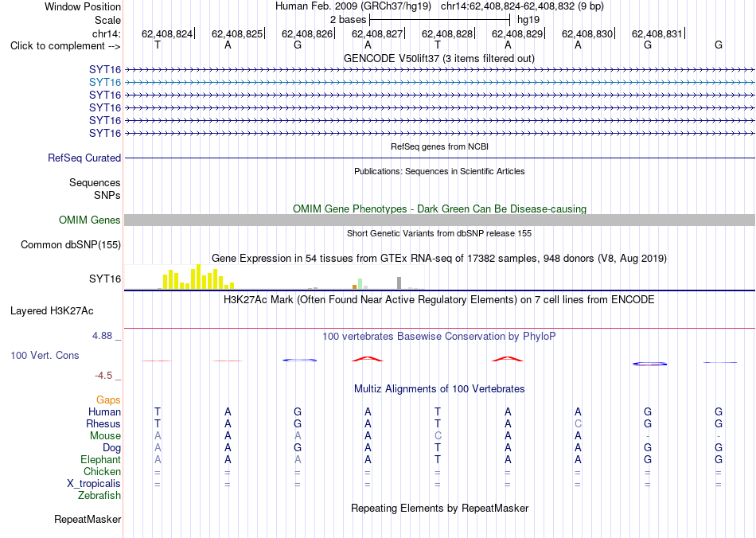Image resolution: width=756 pixels, height=538 pixels.
Task: Click the Elephant alignment row label
Action: pyautogui.click(x=100, y=460)
